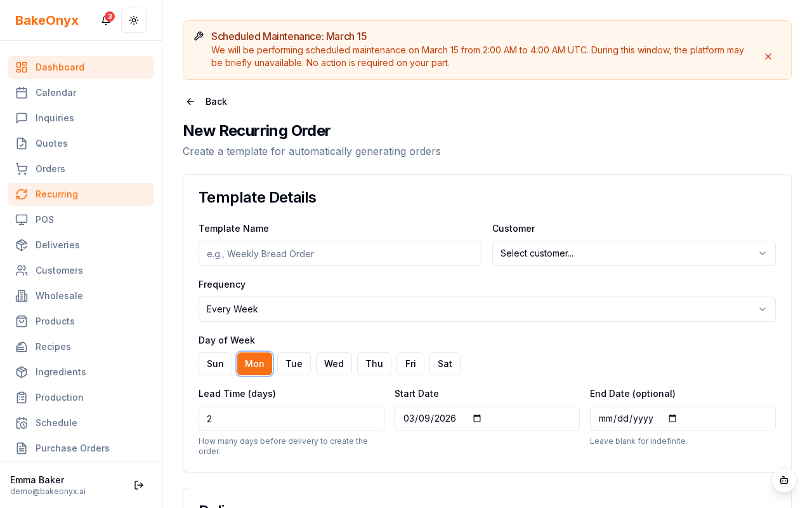Dismiss the Scheduled Maintenance banner
The width and height of the screenshot is (812, 508).
768,57
